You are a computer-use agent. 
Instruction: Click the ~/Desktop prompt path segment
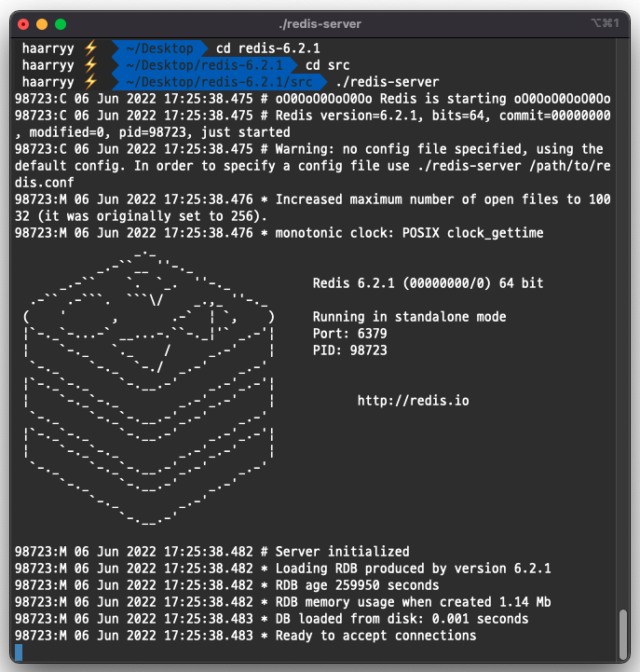(x=160, y=48)
